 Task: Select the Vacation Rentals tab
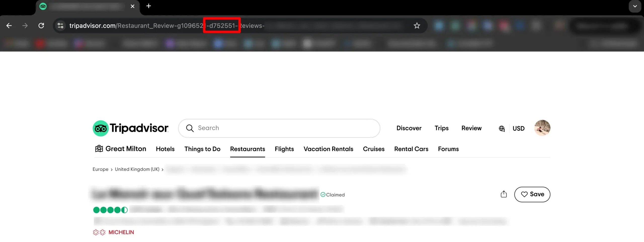click(328, 149)
